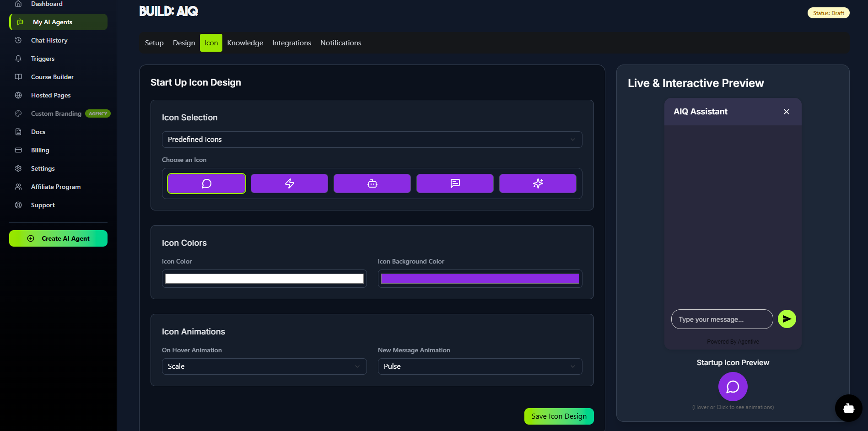868x431 pixels.
Task: Open the On Hover Animation dropdown
Action: pos(264,366)
